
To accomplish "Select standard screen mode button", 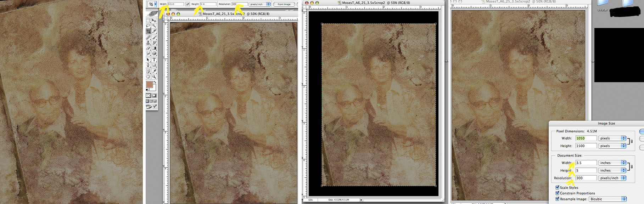I will pos(147,101).
